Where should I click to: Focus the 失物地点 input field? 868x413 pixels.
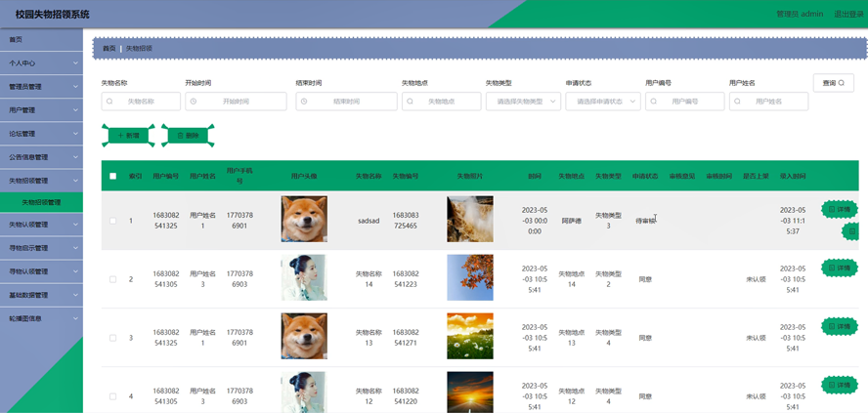point(442,102)
